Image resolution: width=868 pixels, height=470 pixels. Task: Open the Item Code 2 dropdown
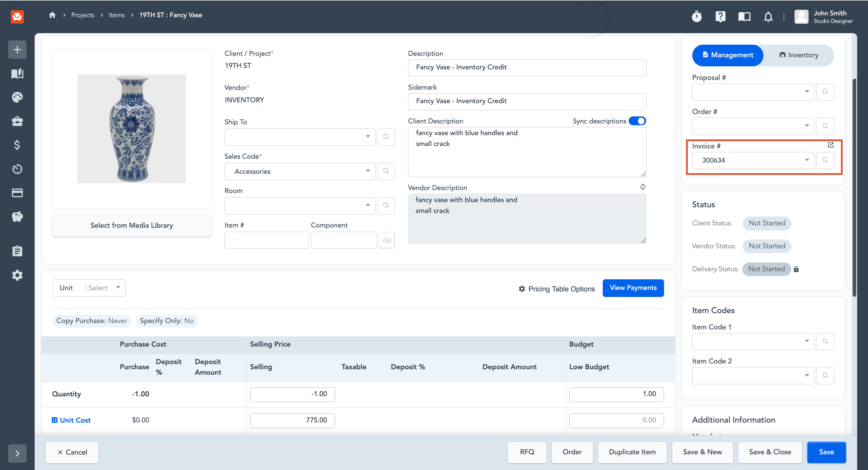753,376
